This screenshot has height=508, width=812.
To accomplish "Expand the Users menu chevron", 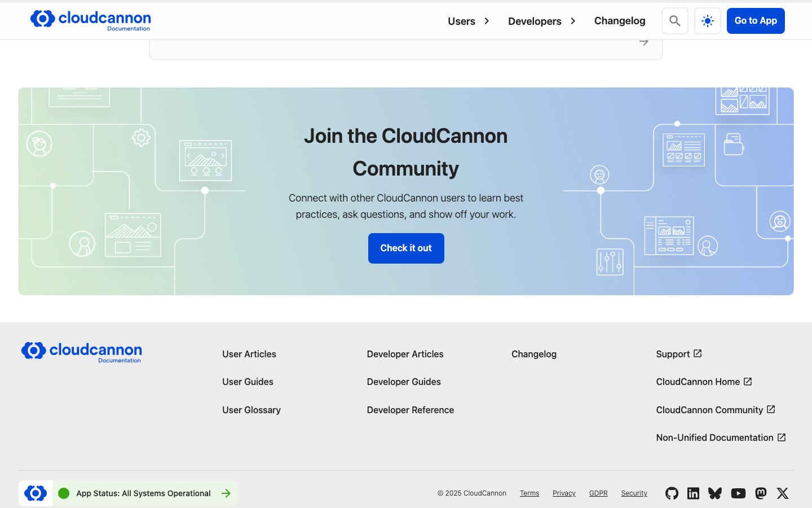I will tap(487, 21).
